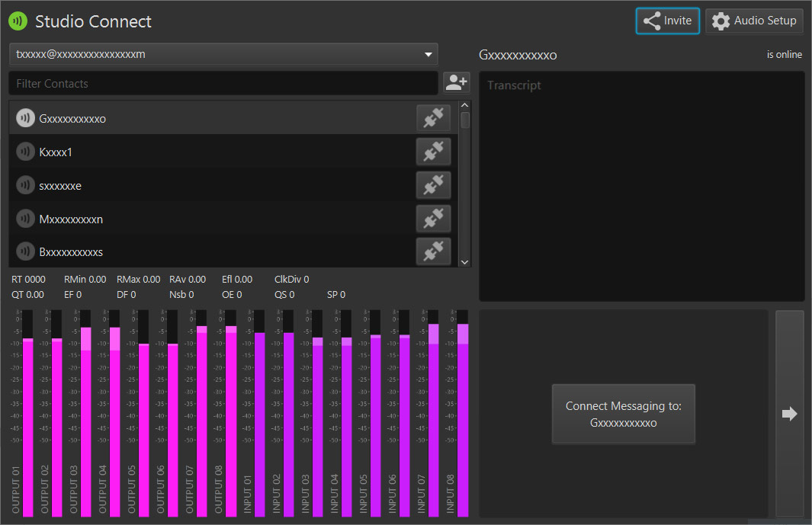Image resolution: width=812 pixels, height=525 pixels.
Task: Click the RMin 0.00 statistic
Action: (x=85, y=280)
